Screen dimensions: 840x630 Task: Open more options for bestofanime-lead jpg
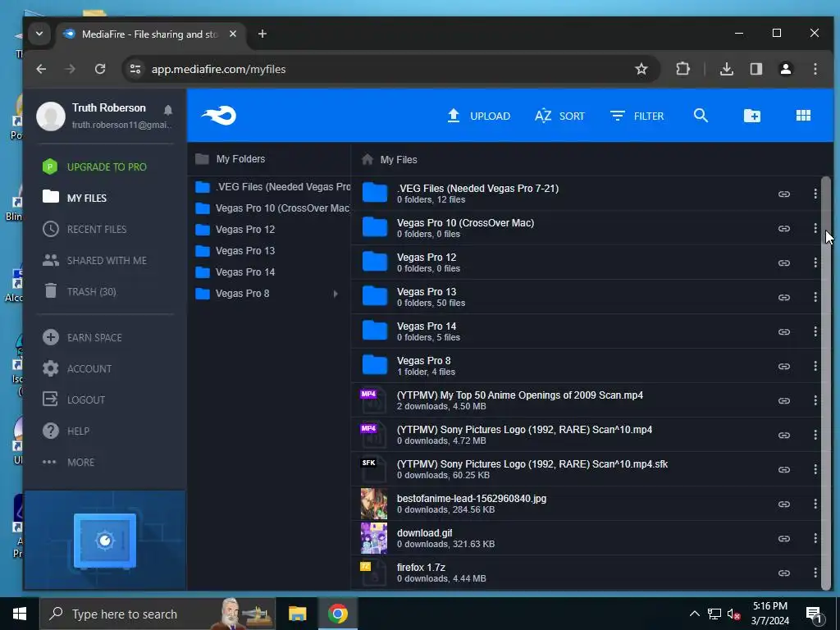(x=815, y=504)
